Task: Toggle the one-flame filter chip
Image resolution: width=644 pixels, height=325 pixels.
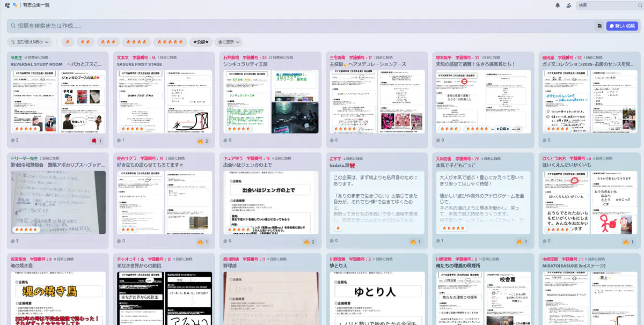Action: (x=68, y=42)
